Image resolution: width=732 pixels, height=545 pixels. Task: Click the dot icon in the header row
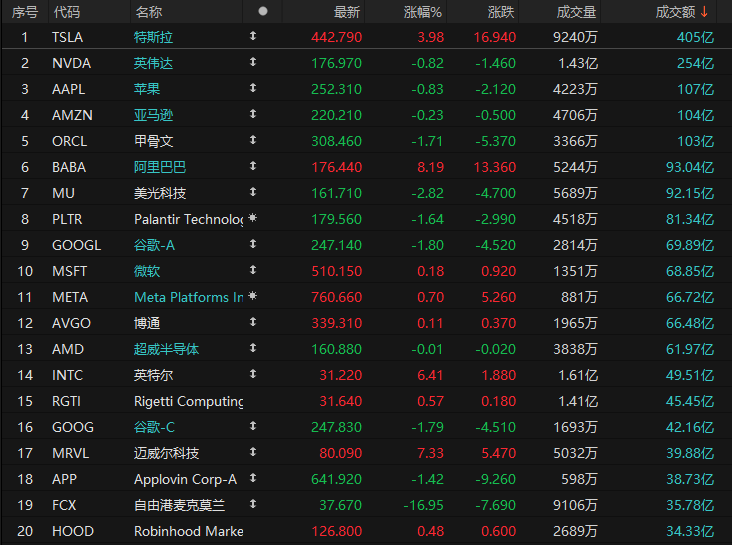pos(263,11)
